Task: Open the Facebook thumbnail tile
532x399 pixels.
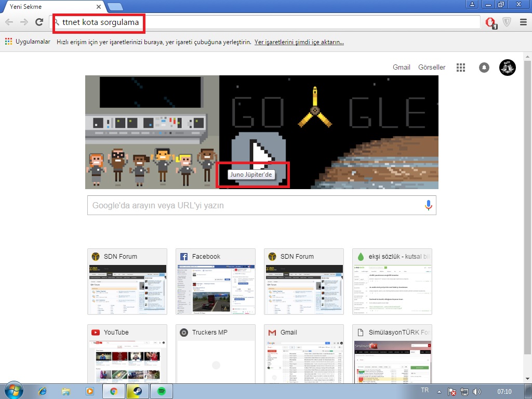Action: [x=216, y=282]
